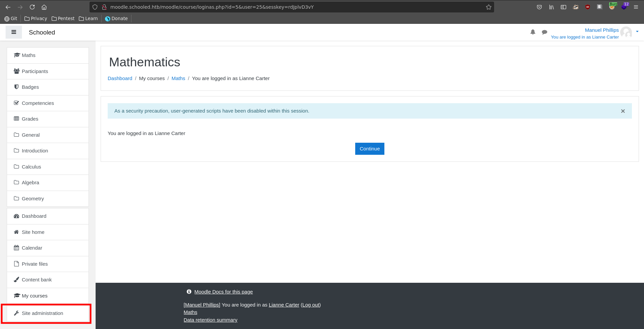The height and width of the screenshot is (329, 644).
Task: Reload the page with browser refresh icon
Action: pyautogui.click(x=32, y=7)
